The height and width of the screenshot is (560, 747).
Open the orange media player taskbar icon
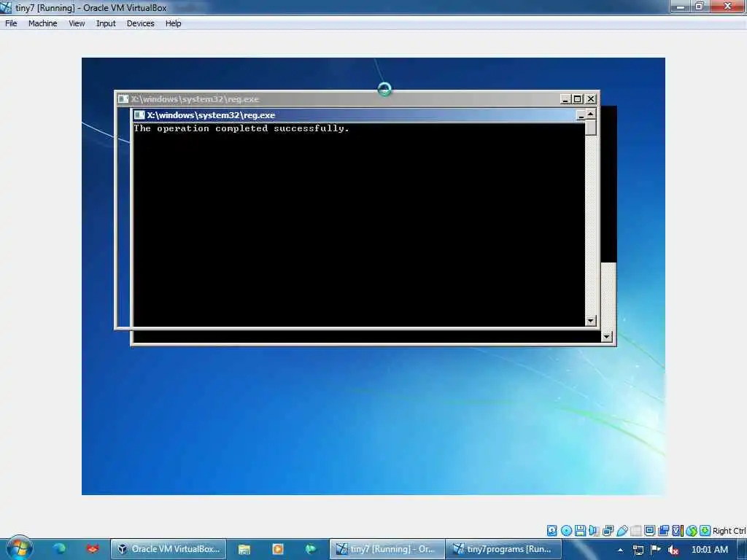pos(278,549)
